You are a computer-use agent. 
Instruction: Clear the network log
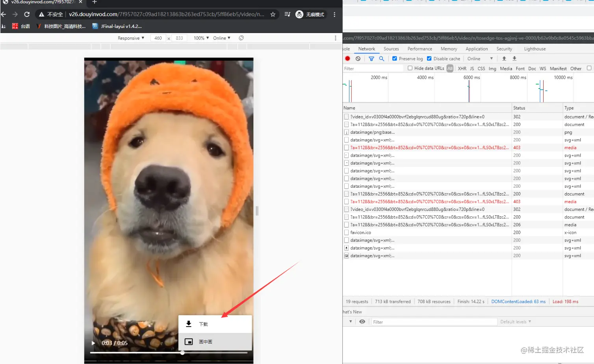click(358, 59)
